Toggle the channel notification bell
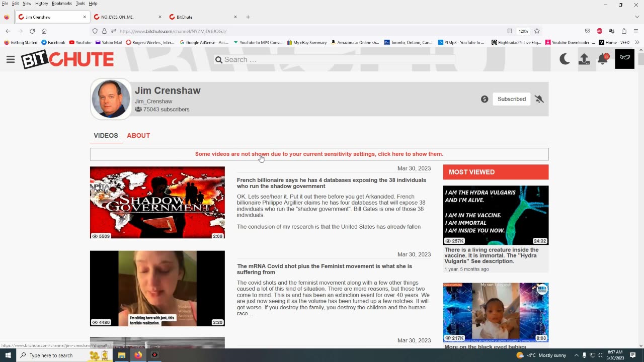 point(539,99)
